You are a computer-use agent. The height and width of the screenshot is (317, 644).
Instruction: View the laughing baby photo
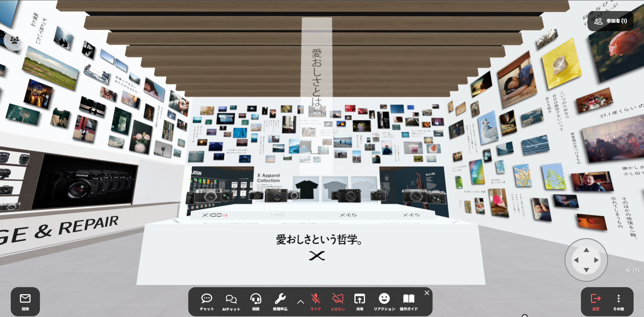coord(592,181)
